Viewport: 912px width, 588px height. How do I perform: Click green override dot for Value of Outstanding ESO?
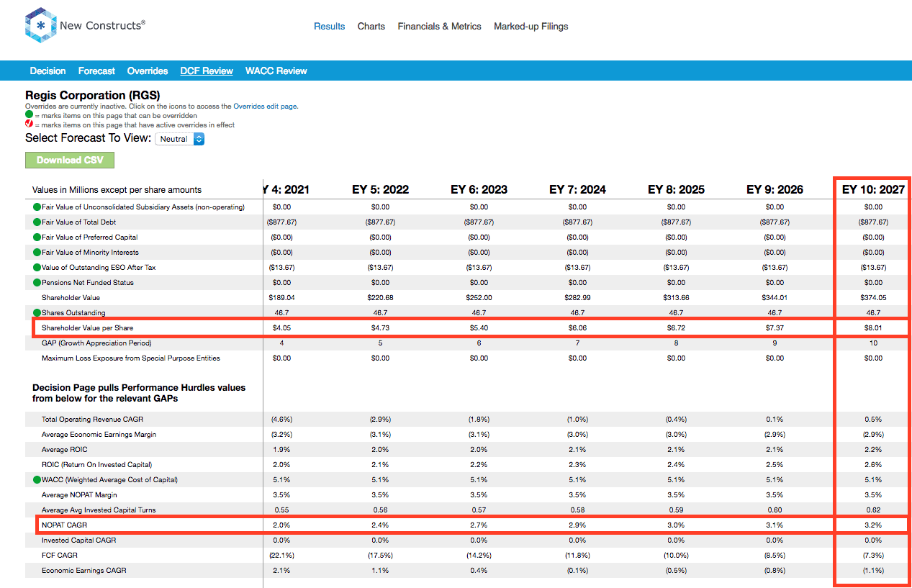click(x=37, y=268)
